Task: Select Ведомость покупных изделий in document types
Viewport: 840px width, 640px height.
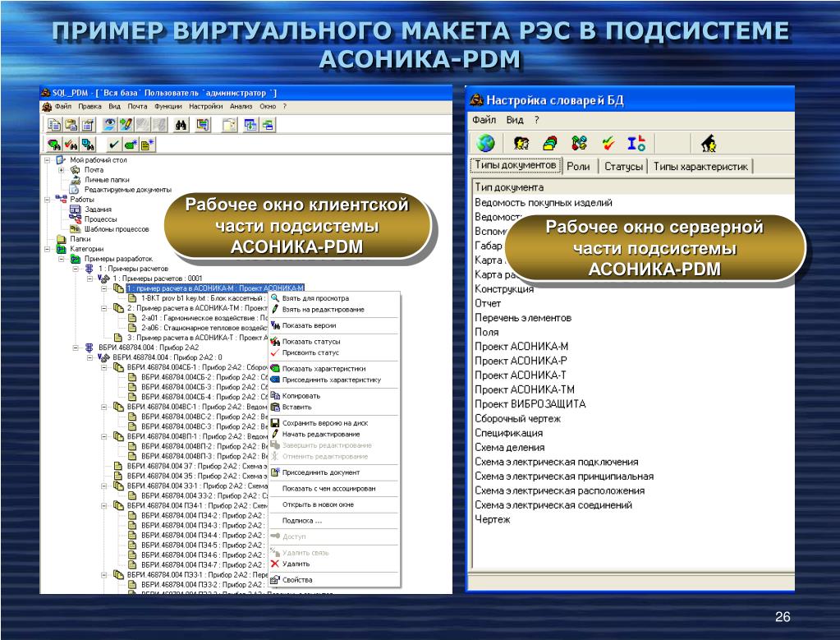Action: (x=544, y=203)
